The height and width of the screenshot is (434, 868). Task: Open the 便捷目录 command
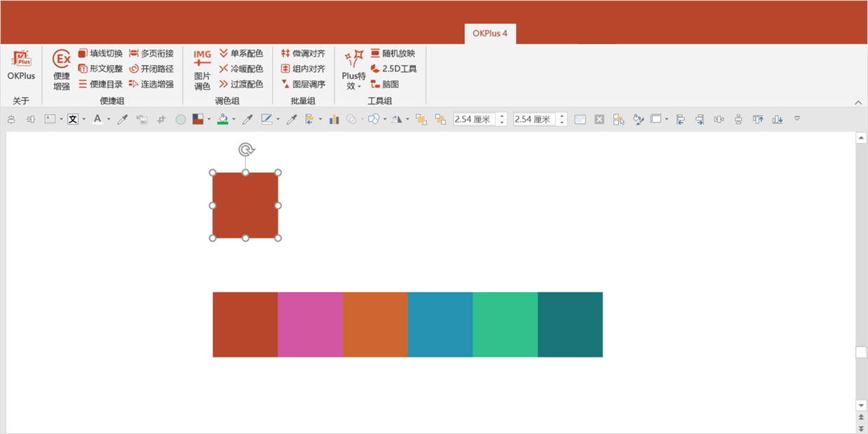100,84
